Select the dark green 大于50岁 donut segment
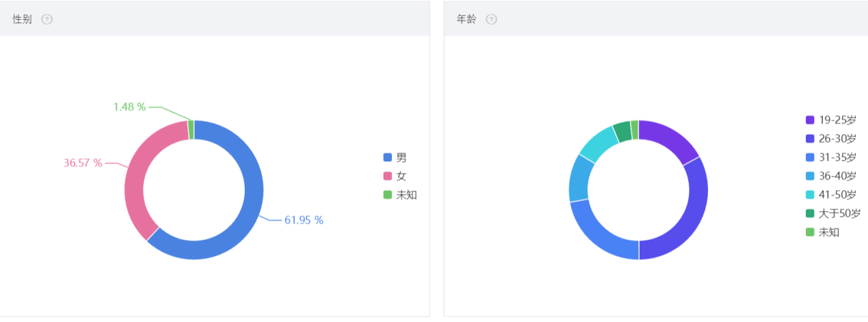This screenshot has height=322, width=868. tap(622, 131)
